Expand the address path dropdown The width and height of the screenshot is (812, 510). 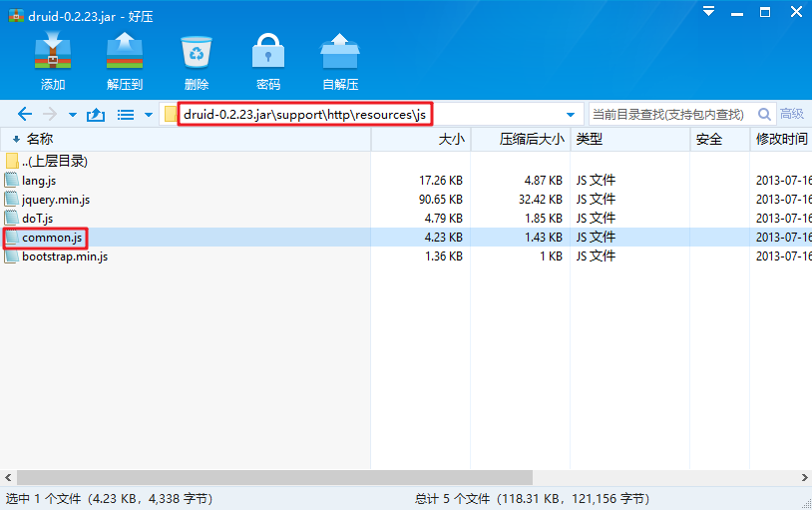[571, 115]
